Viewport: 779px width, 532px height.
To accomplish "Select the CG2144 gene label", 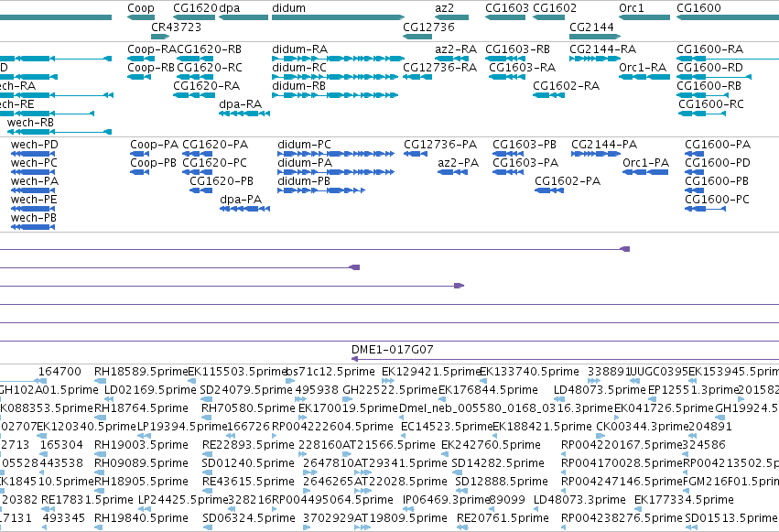I will [591, 27].
